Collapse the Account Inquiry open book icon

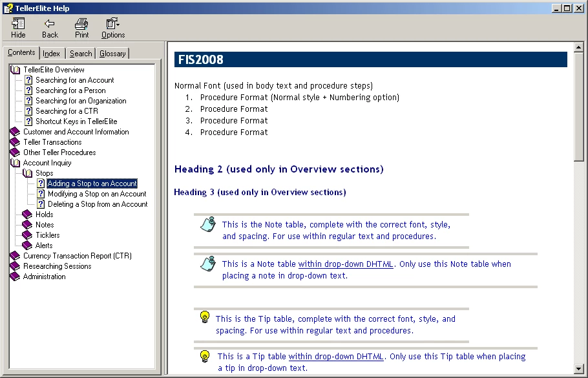16,163
